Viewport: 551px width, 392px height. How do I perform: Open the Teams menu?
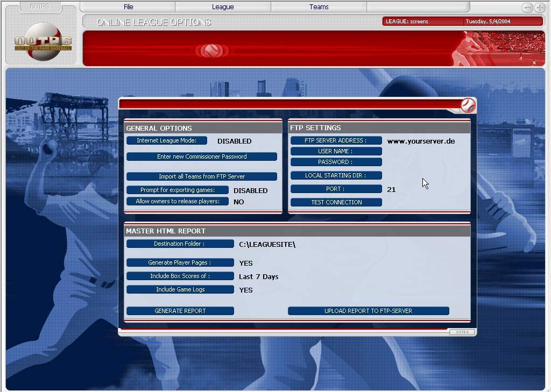(x=319, y=7)
